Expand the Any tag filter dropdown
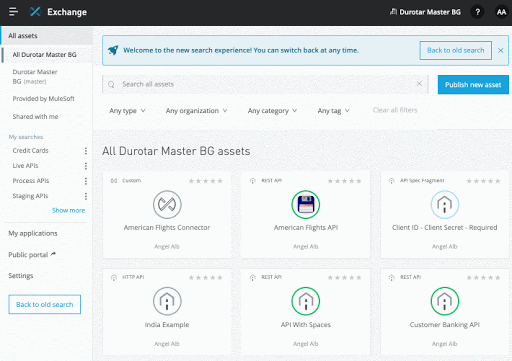Screen dimensions: 512x361 tap(333, 111)
